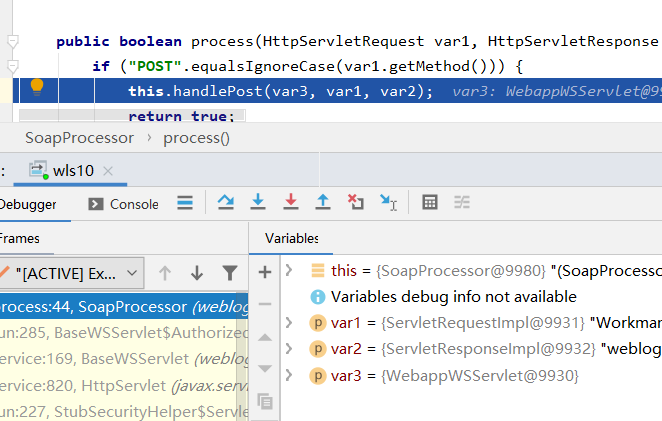662x421 pixels.
Task: Switch to the Console tab
Action: pos(123,204)
